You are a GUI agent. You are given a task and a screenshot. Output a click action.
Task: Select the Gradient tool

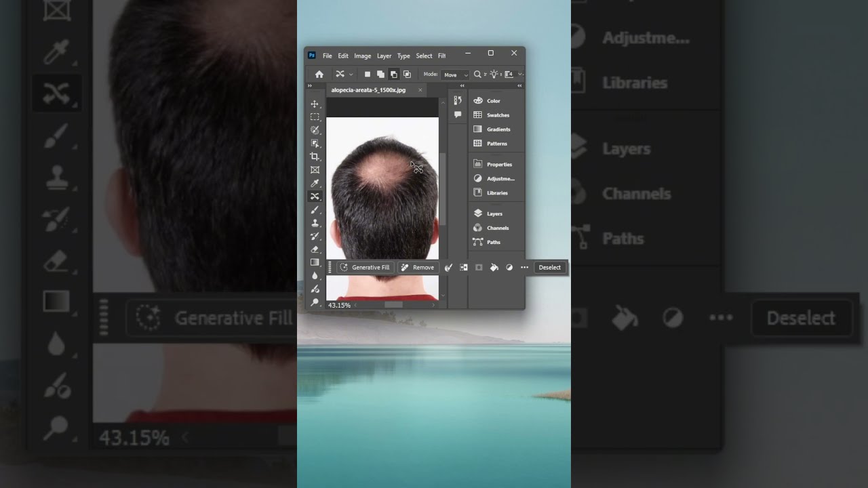pos(315,262)
